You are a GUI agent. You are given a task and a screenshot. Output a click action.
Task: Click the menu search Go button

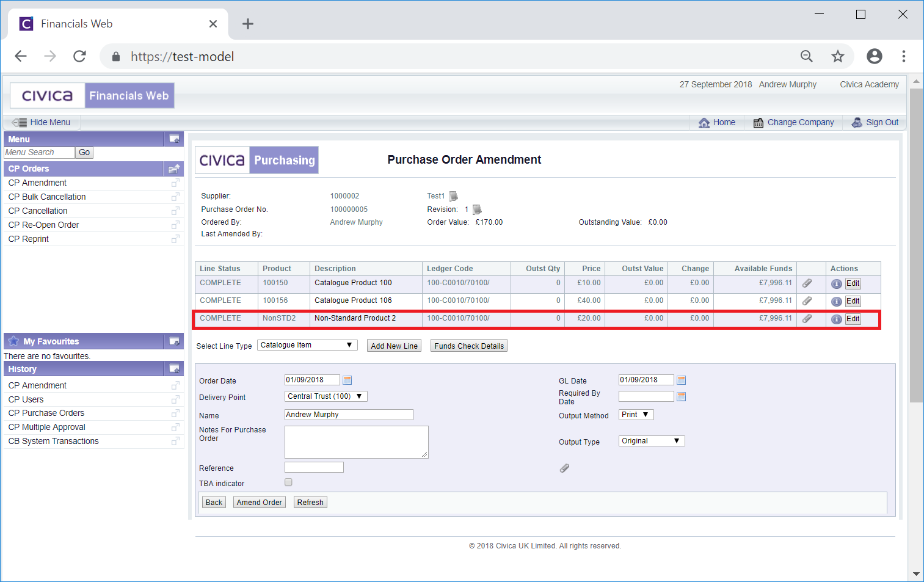pyautogui.click(x=84, y=153)
